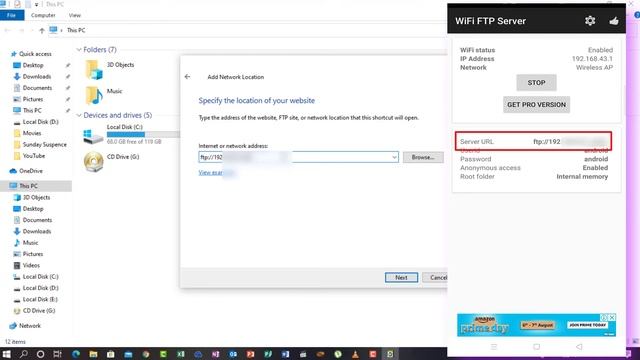Open Sunday Suspence folder in sidebar
This screenshot has height=360, width=640.
coord(40,144)
